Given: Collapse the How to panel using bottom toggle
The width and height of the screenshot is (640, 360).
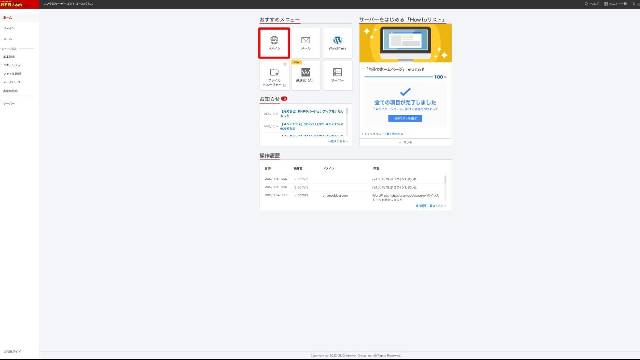Looking at the screenshot, I should pyautogui.click(x=405, y=142).
